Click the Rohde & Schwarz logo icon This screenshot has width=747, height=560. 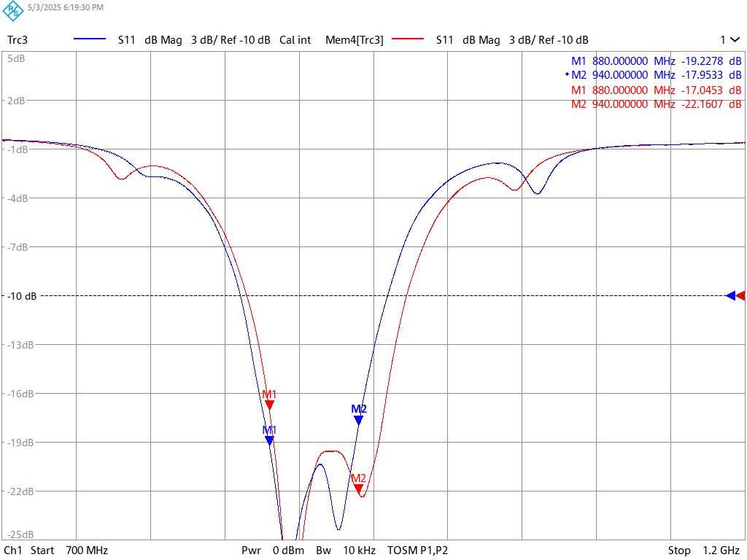(13, 10)
